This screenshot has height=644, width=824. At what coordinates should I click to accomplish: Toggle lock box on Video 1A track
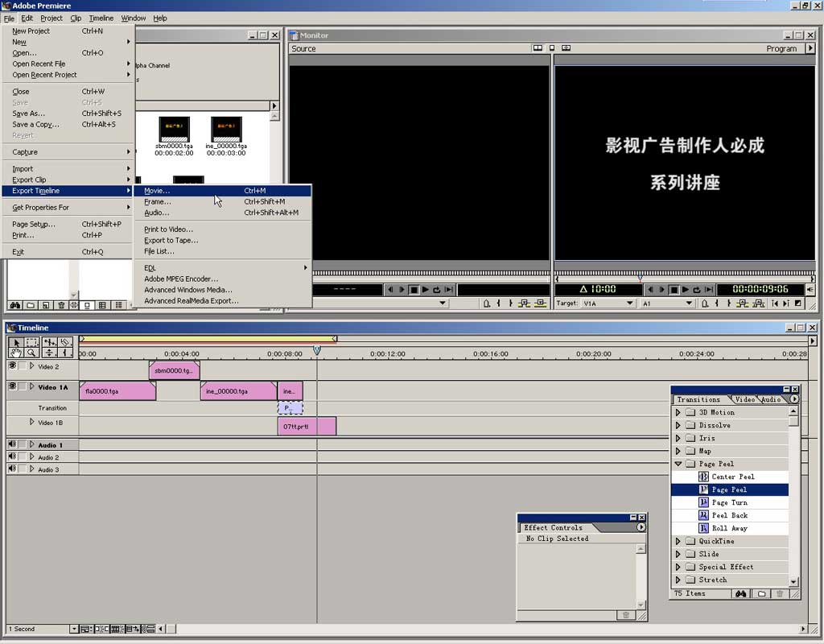(23, 387)
